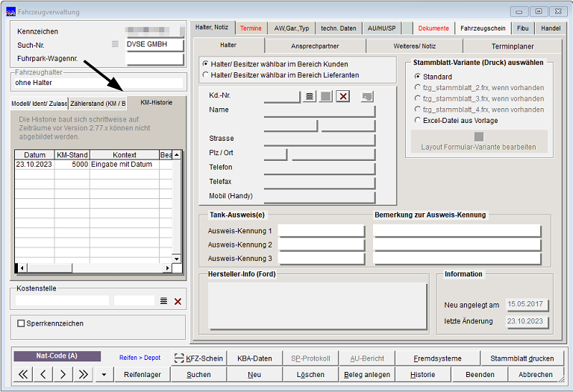Image resolution: width=573 pixels, height=392 pixels.
Task: Open the record navigation dropdown arrow
Action: [x=104, y=374]
